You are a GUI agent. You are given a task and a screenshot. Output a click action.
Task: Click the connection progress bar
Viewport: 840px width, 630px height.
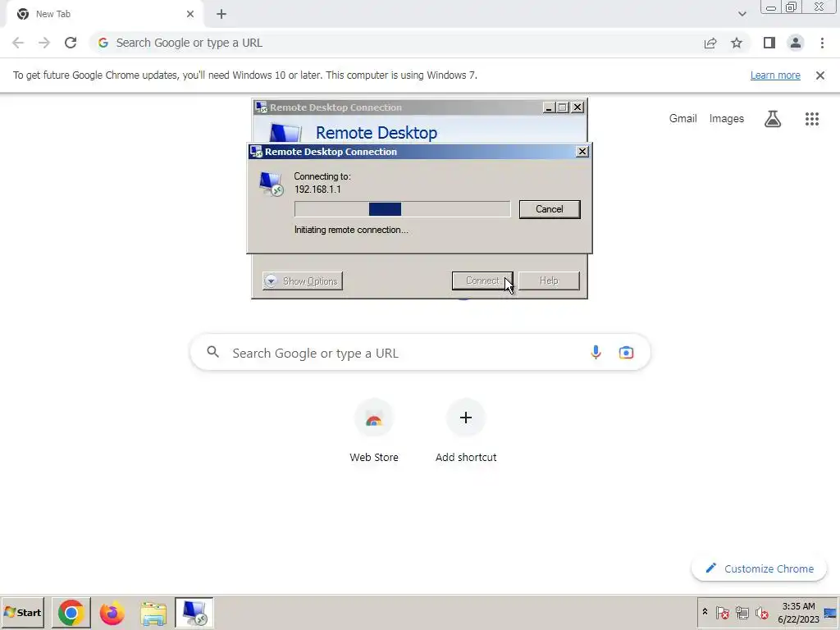tap(402, 209)
